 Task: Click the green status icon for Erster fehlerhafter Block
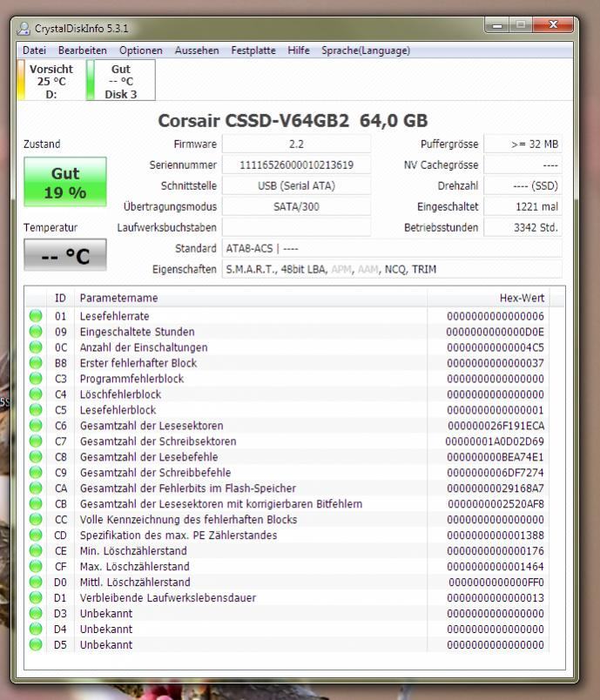(36, 363)
